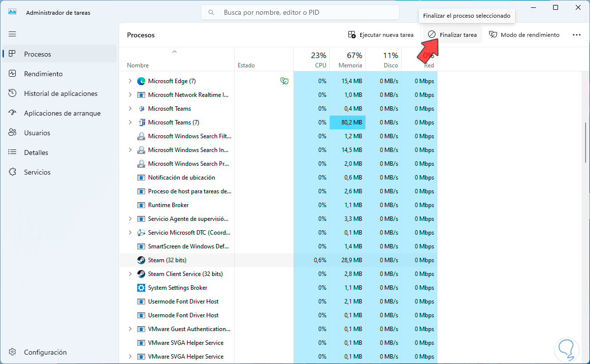
Task: Select the Usermode Font Driver Host 2,1 MB row
Action: coord(278,301)
